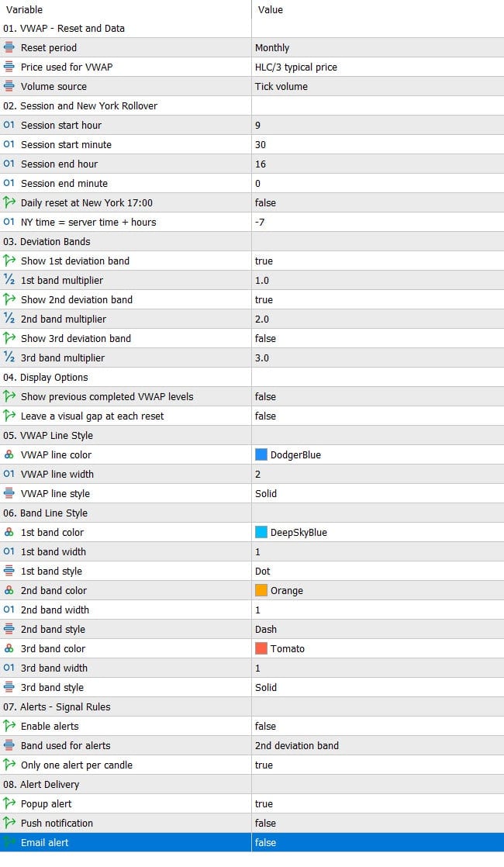This screenshot has height=867, width=504.
Task: Click the color icon next to 3rd band color
Action: [9, 648]
